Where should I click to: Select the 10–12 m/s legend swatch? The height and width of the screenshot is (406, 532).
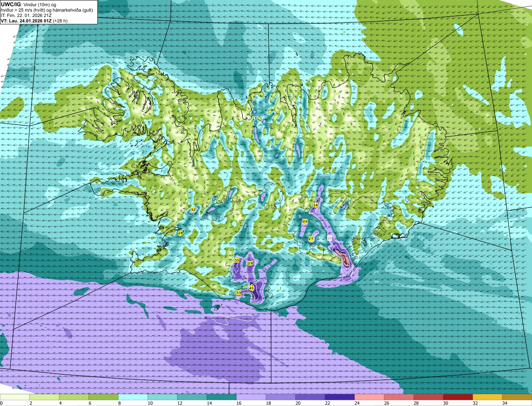163,397
